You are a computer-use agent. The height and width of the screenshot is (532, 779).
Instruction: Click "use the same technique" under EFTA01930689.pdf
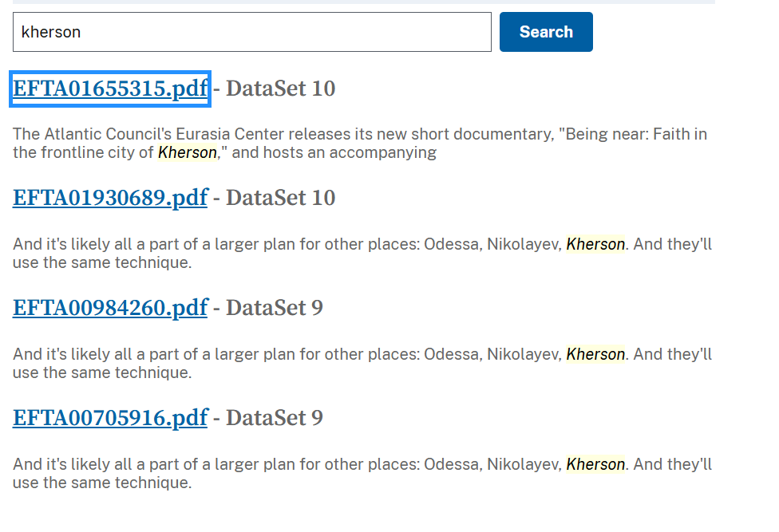(x=102, y=262)
